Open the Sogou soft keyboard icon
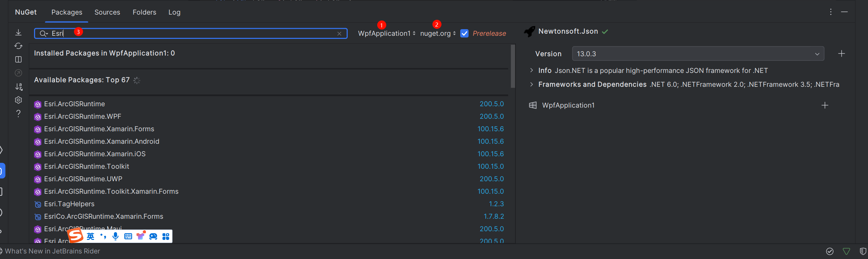Viewport: 868px width, 259px height. (128, 236)
